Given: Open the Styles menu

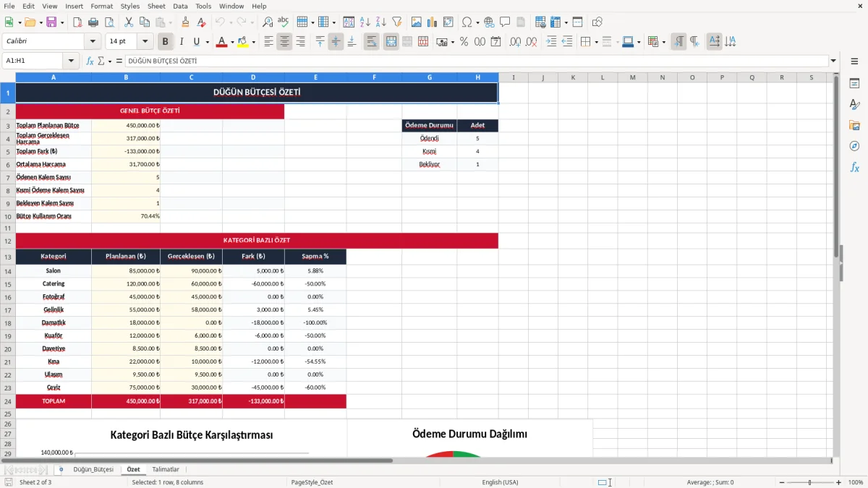Looking at the screenshot, I should pos(130,6).
